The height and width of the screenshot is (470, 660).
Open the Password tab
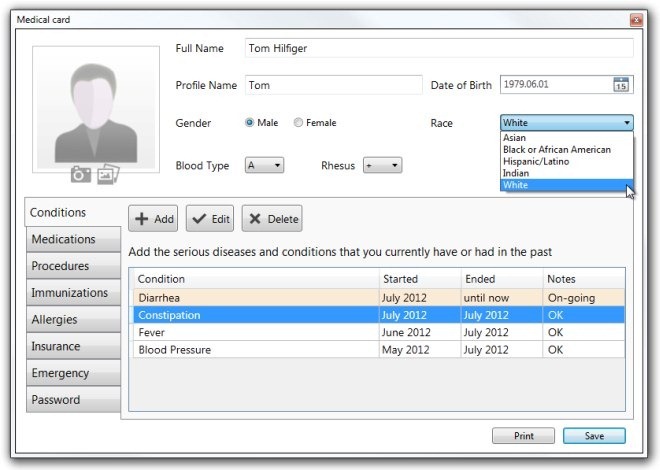(x=73, y=400)
